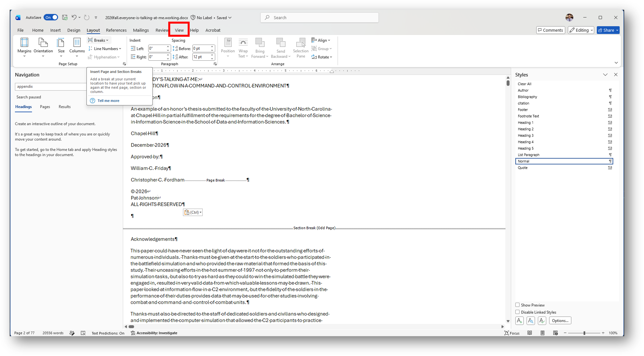Open the Columns menu
Screen dimensions: 644x356
(77, 47)
